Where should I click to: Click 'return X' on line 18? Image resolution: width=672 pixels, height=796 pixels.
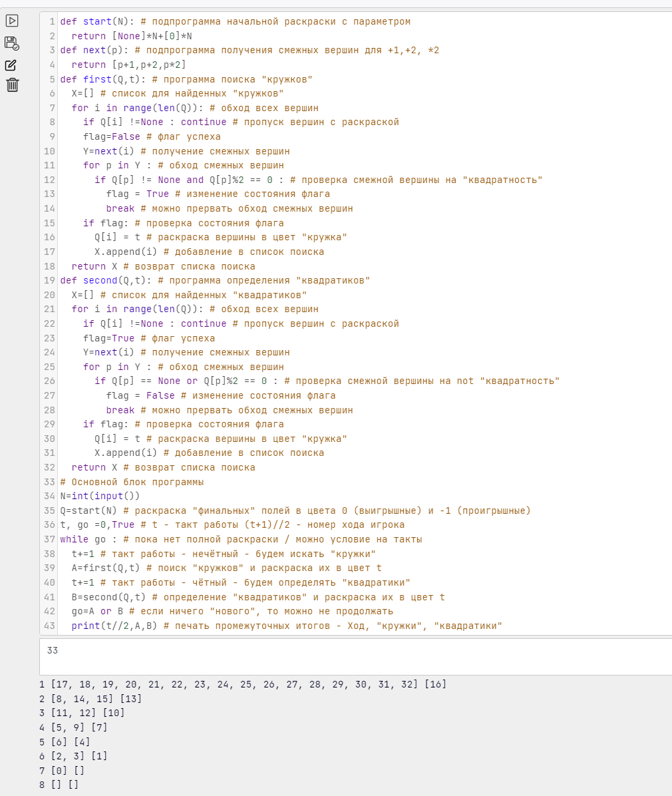click(94, 266)
